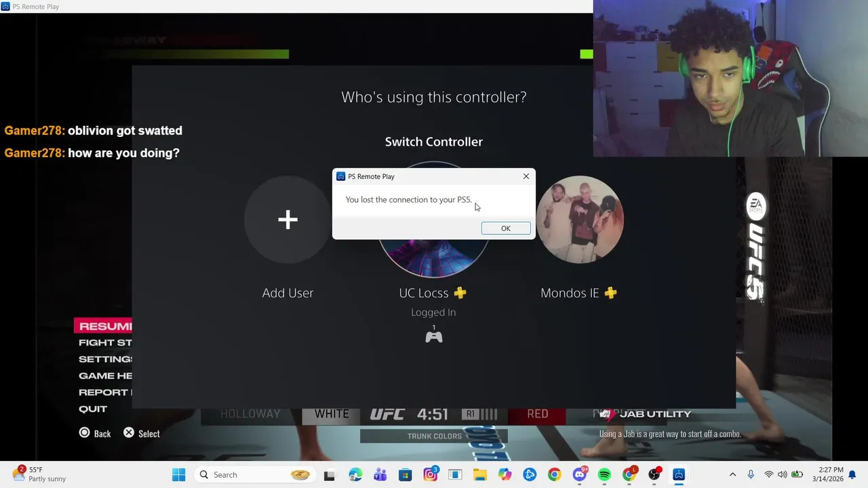The height and width of the screenshot is (488, 868).
Task: Click the Add User label
Action: click(288, 293)
